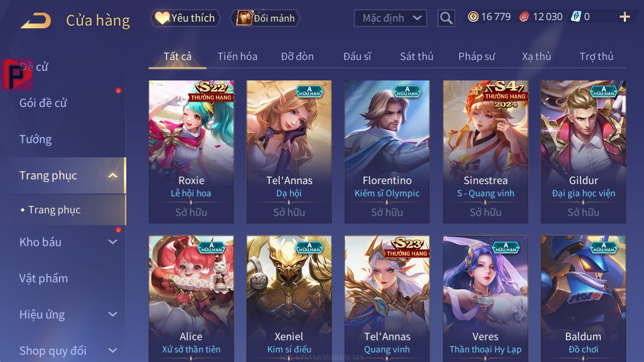Viewport: 644px width, 362px height.
Task: Tap the gold coin balance icon
Action: [x=473, y=17]
